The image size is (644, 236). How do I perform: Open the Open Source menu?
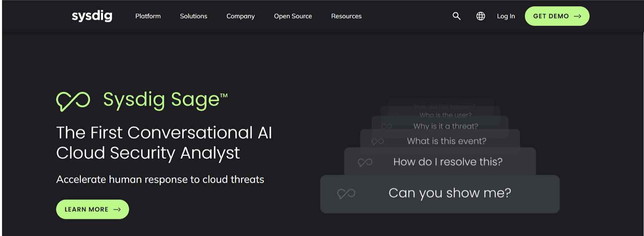293,16
